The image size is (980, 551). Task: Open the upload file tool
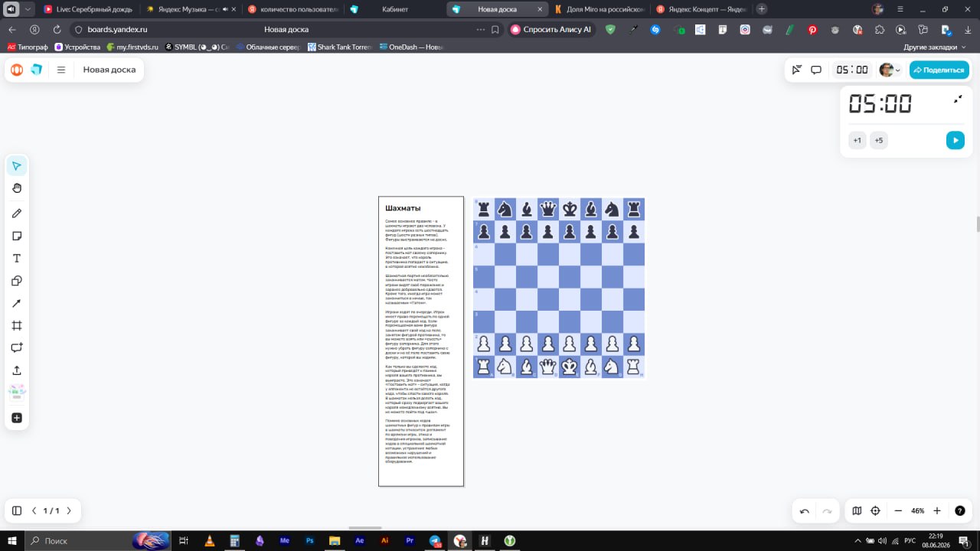coord(17,370)
